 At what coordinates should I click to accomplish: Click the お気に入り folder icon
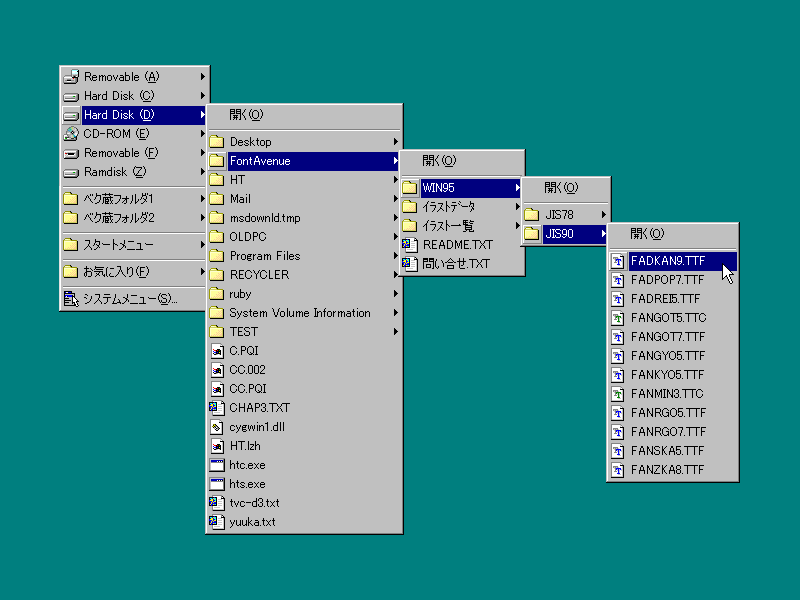pos(71,272)
